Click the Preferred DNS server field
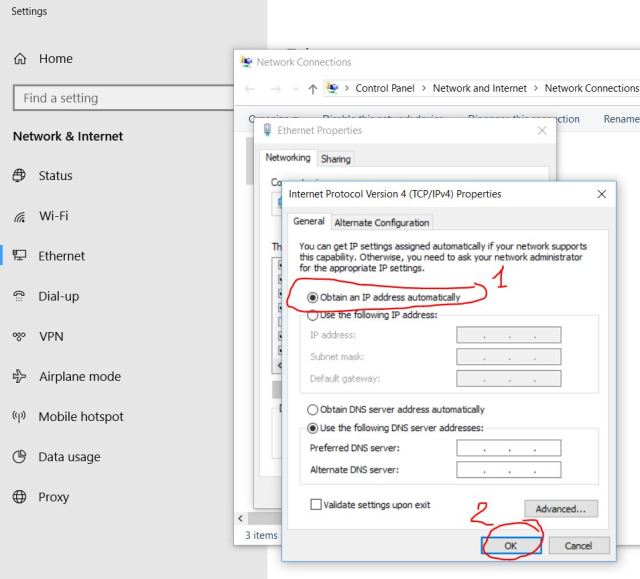 coord(508,448)
